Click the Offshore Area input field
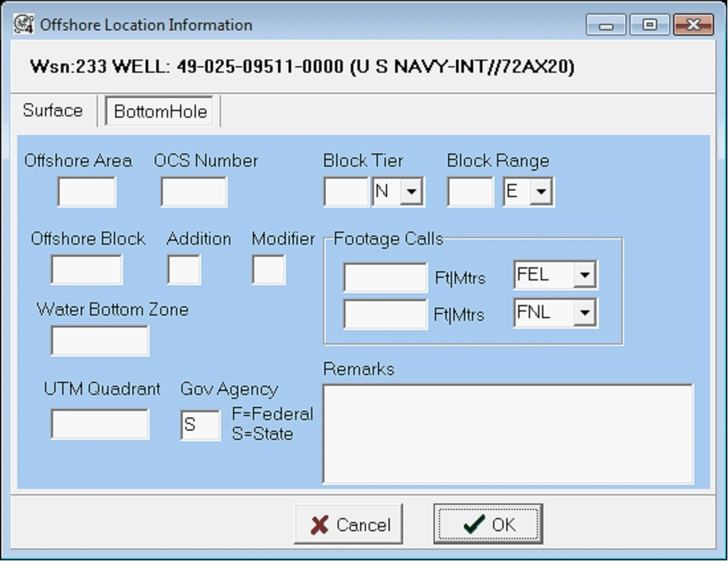728x561 pixels. (87, 193)
